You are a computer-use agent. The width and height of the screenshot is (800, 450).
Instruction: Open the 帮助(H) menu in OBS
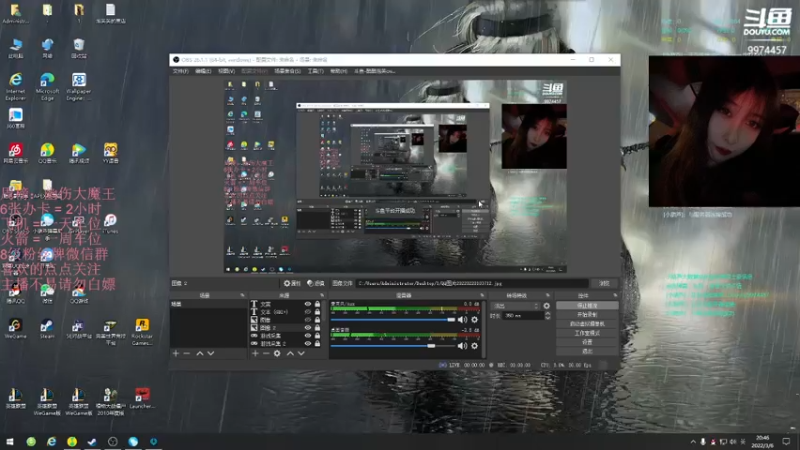pos(338,71)
